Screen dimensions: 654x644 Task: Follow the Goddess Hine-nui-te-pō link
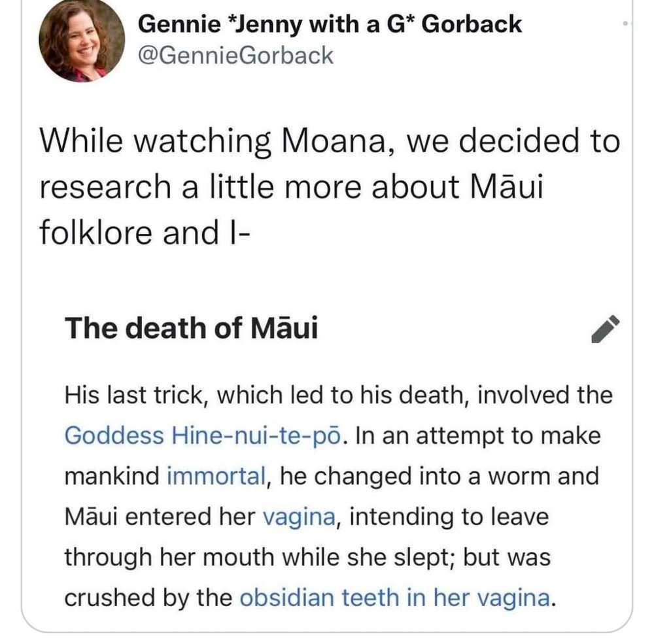pos(209,435)
